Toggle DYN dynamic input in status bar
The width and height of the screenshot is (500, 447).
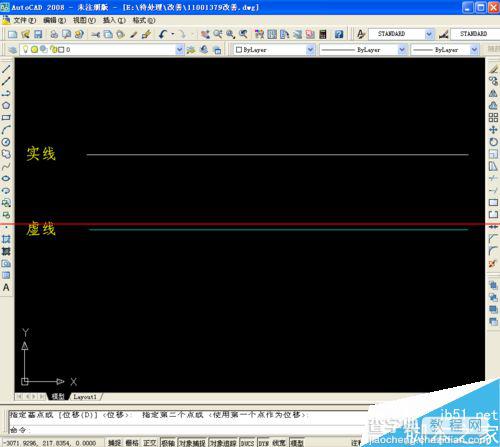point(264,443)
